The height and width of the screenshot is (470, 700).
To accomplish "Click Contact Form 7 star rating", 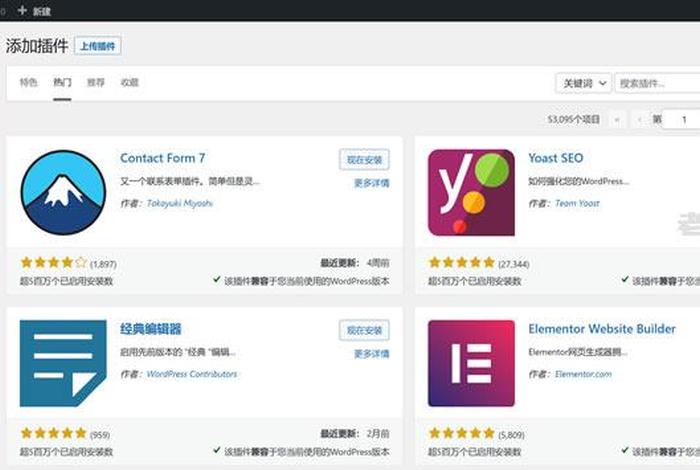I will click(x=54, y=262).
